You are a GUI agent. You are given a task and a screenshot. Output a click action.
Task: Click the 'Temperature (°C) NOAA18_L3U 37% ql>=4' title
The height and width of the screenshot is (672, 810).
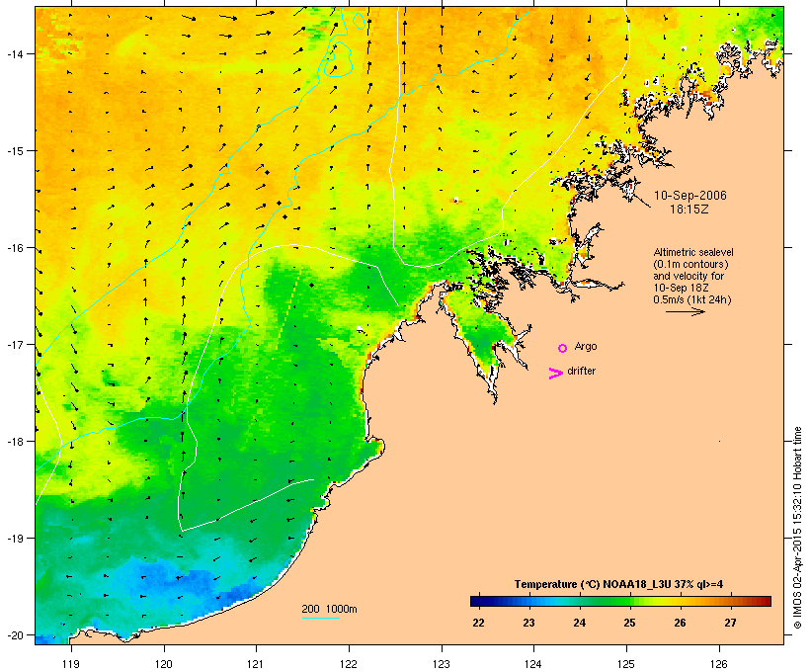click(x=619, y=584)
